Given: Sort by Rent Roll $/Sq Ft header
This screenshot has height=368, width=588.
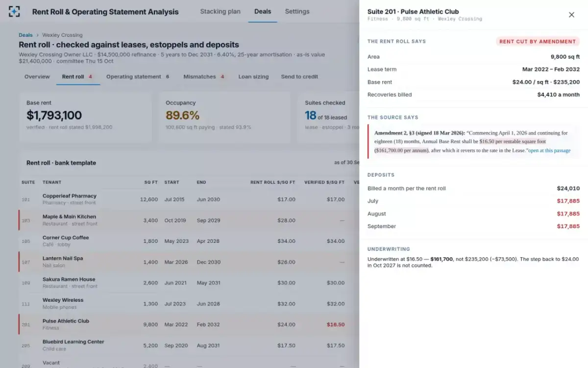Looking at the screenshot, I should coord(273,182).
